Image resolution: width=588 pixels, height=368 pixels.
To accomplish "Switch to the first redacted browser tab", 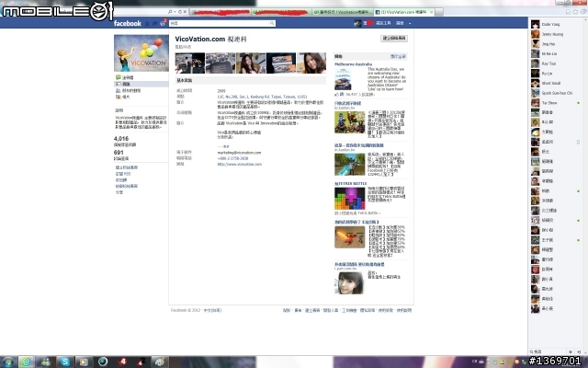I will tap(220, 12).
